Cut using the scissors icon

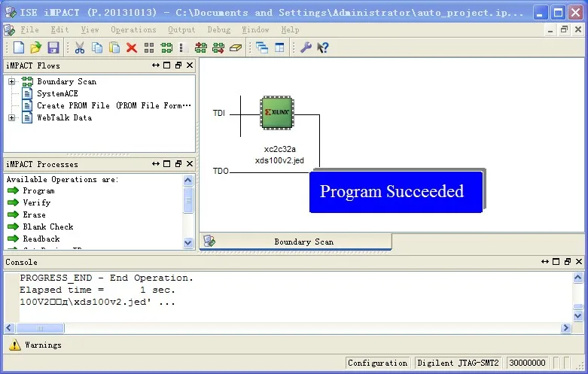click(x=80, y=47)
